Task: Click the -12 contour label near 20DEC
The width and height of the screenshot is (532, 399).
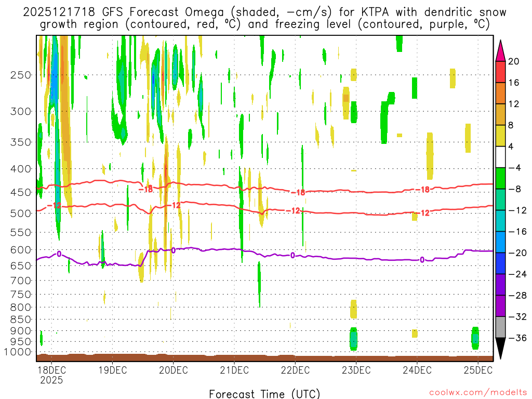Action: [174, 205]
